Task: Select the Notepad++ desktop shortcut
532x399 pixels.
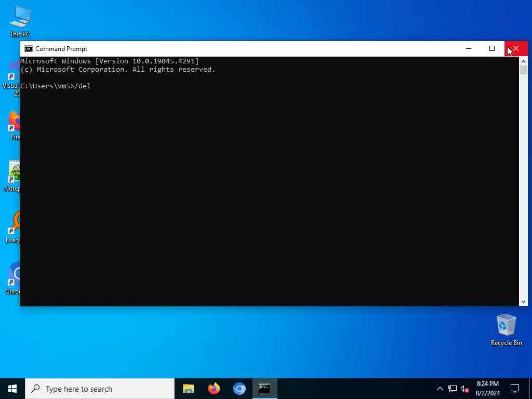Action: 12,177
